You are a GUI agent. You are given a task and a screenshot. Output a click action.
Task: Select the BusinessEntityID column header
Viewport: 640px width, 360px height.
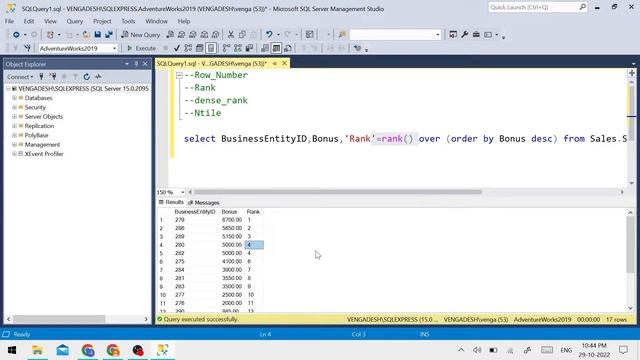195,212
